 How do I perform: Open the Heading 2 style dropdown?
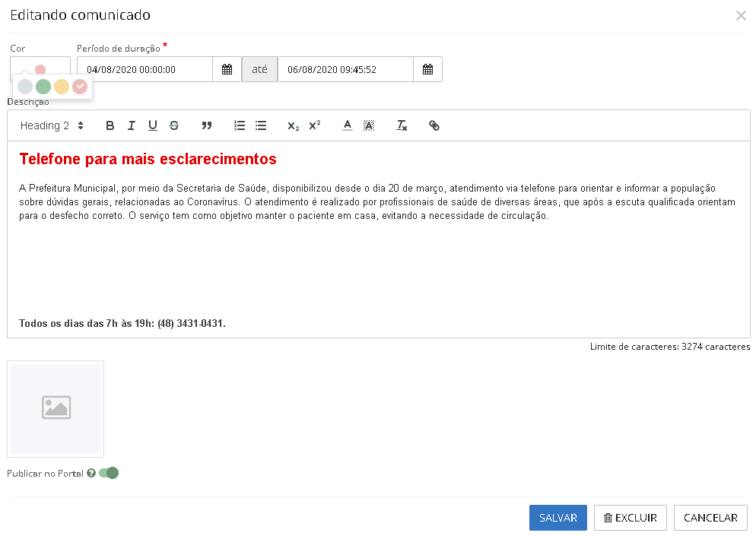coord(51,125)
